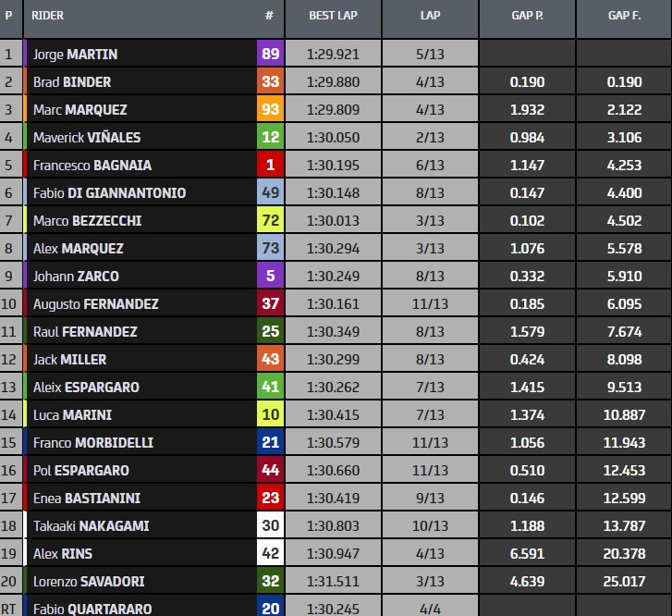
Task: Select Marc Marquez's number 93 badge
Action: [270, 109]
